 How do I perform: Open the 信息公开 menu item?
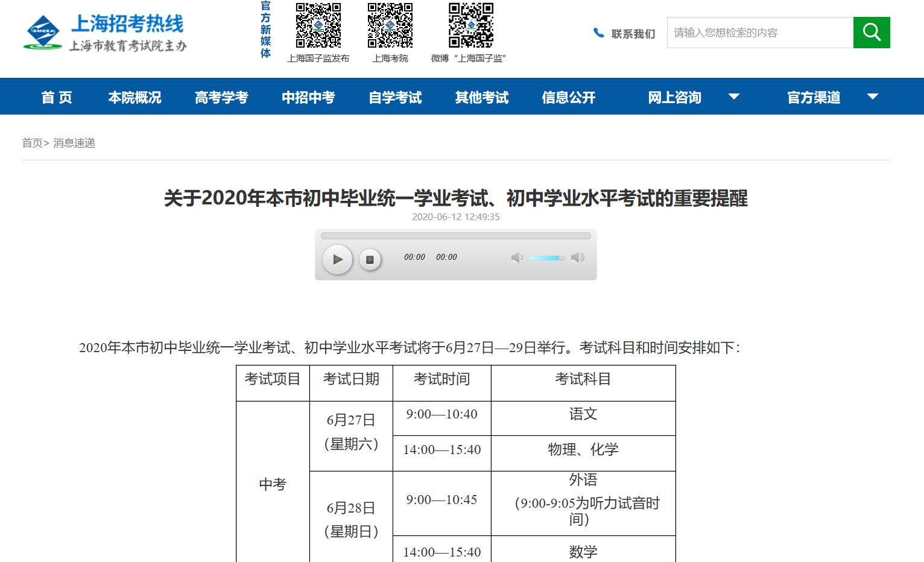tap(569, 97)
